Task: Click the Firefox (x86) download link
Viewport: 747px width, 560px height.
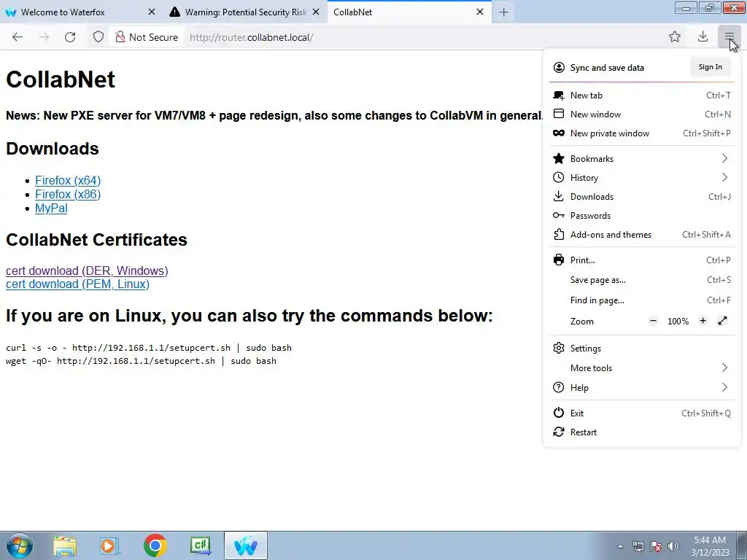Action: (x=68, y=194)
